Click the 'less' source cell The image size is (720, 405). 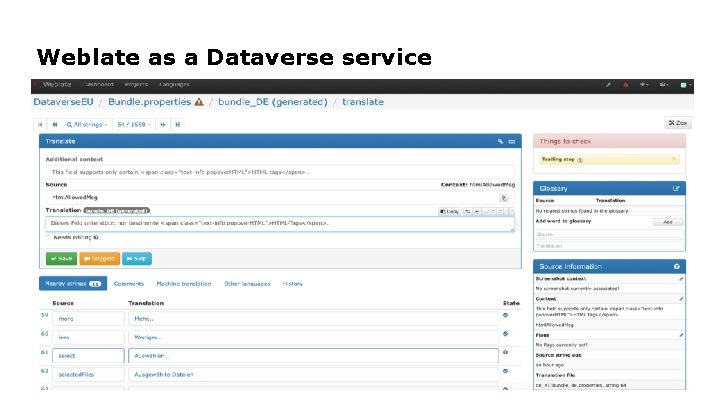pyautogui.click(x=88, y=337)
